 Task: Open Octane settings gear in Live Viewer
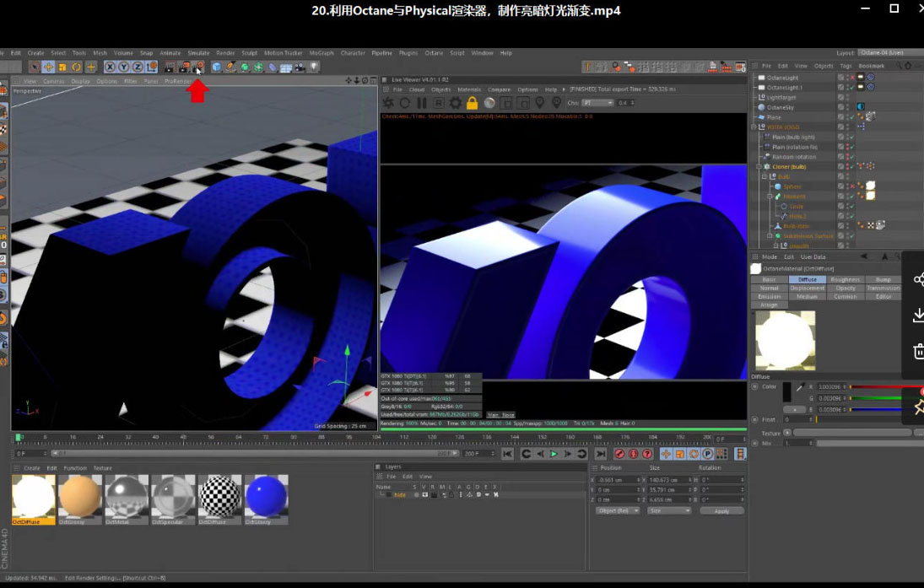(456, 103)
